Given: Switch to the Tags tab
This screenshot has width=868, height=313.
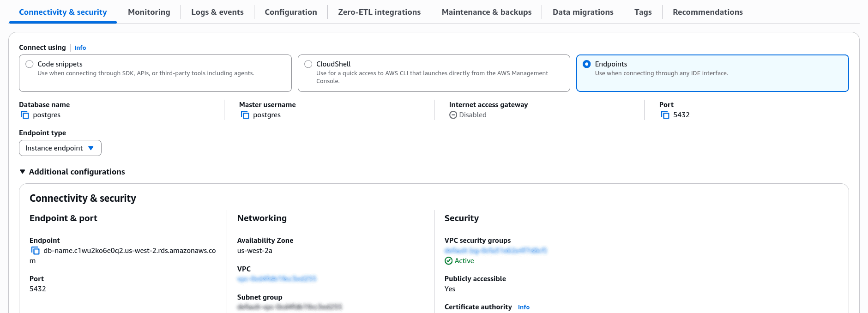Looking at the screenshot, I should 643,12.
